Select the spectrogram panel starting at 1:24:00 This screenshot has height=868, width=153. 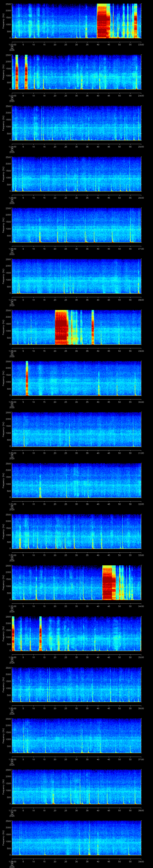(76, 123)
